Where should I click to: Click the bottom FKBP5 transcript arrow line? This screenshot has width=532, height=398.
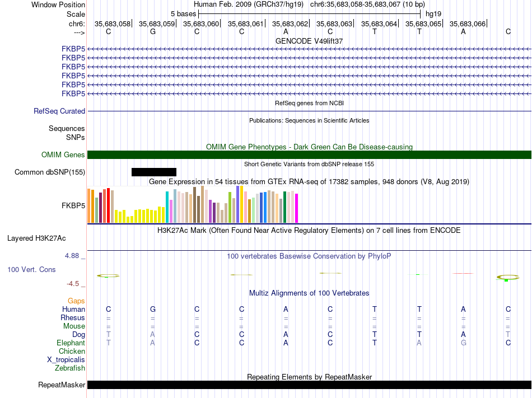tap(310, 93)
